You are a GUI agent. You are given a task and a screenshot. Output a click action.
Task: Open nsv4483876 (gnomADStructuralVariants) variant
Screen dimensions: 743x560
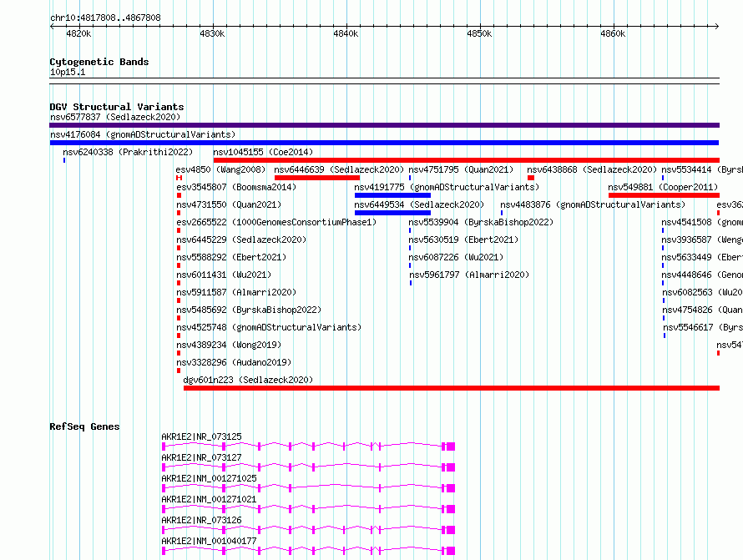point(593,204)
